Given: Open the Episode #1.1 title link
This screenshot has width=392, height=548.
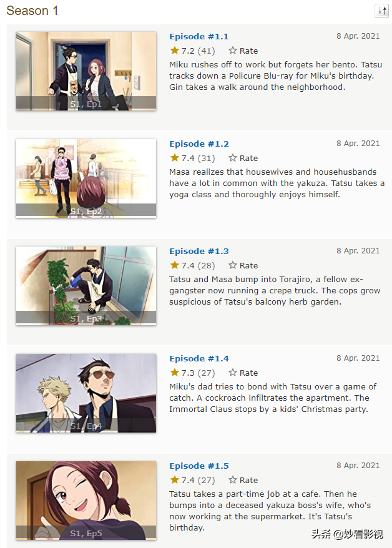Looking at the screenshot, I should (198, 37).
